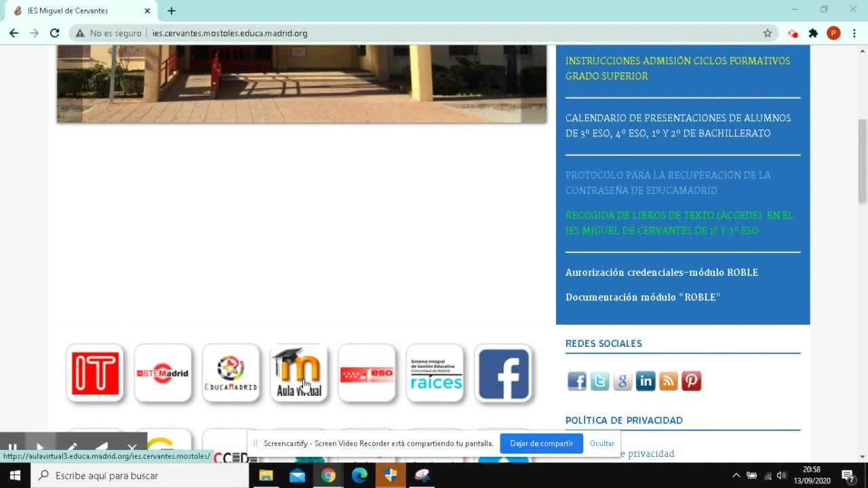Viewport: 868px width, 488px height.
Task: Click the Pinterest icon under Redes Sociales
Action: tap(691, 381)
